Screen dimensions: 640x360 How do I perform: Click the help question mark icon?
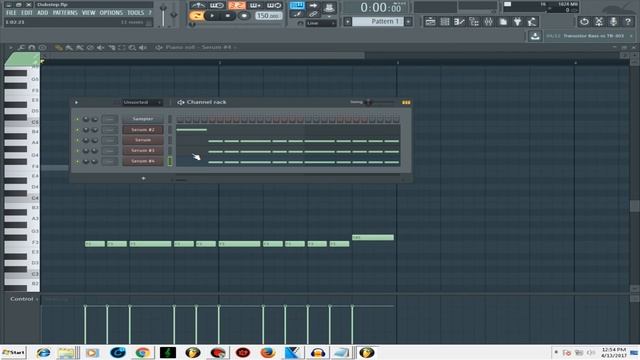tap(628, 22)
